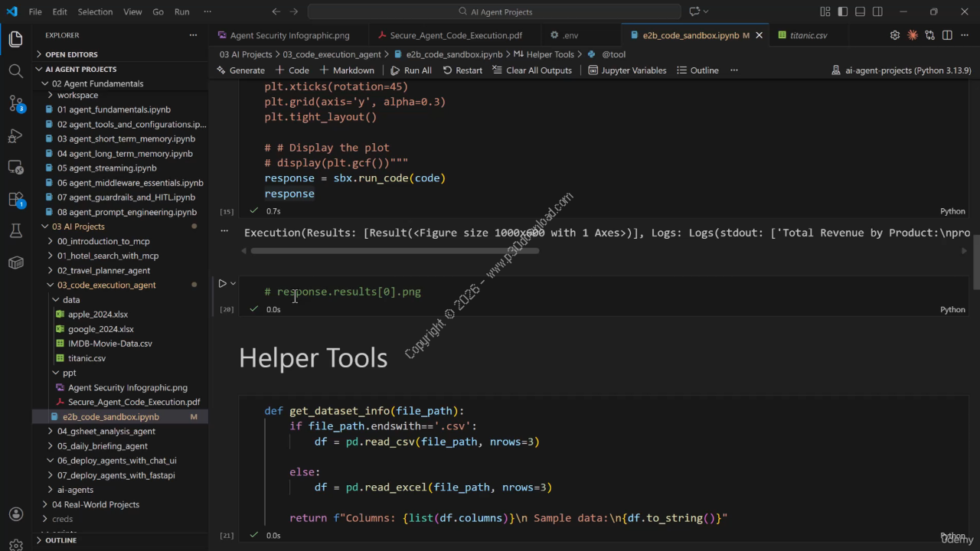
Task: Open Source Control view icon
Action: click(x=15, y=103)
